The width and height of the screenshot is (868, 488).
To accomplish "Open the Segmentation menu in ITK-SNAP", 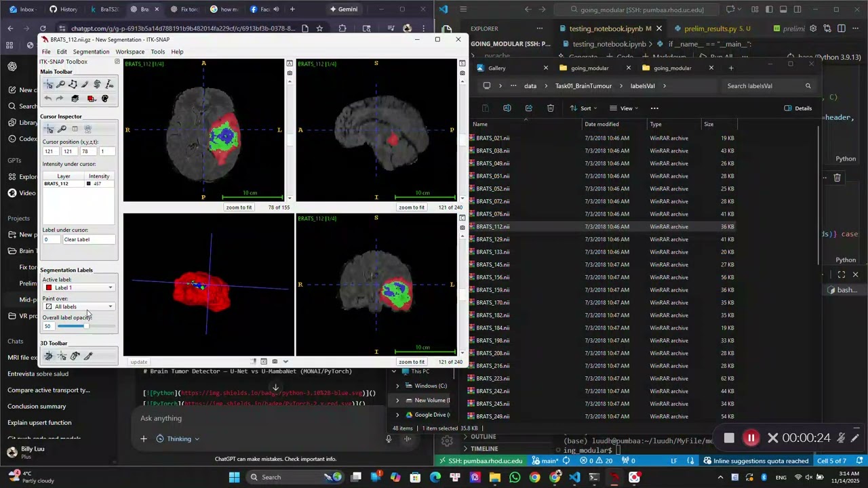I will [x=91, y=52].
